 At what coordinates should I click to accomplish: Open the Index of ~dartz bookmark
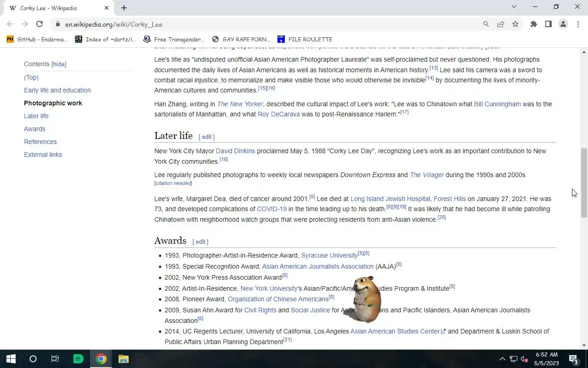click(x=106, y=40)
